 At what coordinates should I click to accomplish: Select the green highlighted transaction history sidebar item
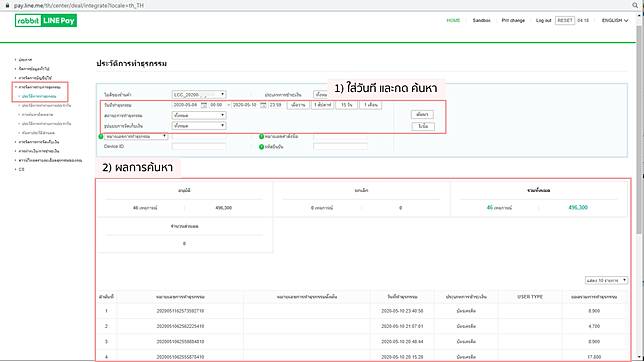coord(39,96)
